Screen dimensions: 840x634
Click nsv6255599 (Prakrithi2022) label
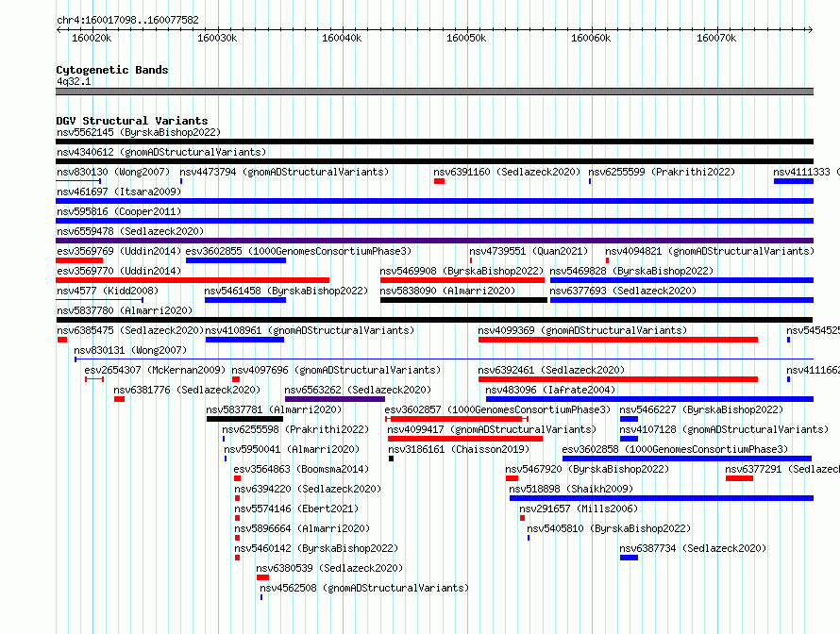(662, 172)
